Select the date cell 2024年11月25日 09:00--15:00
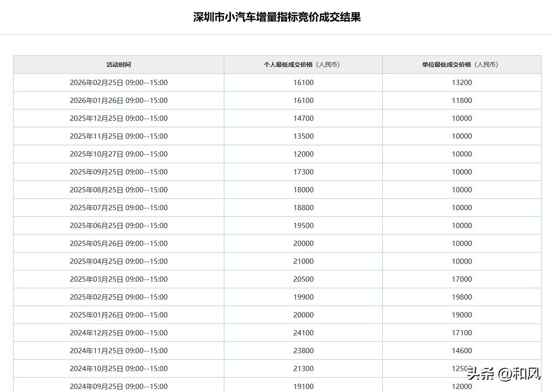This screenshot has height=392, width=552. click(x=119, y=351)
